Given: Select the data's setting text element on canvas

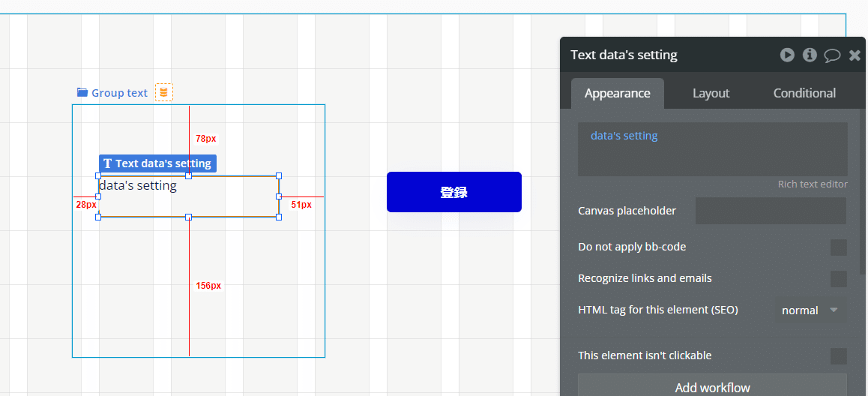Looking at the screenshot, I should pyautogui.click(x=188, y=196).
